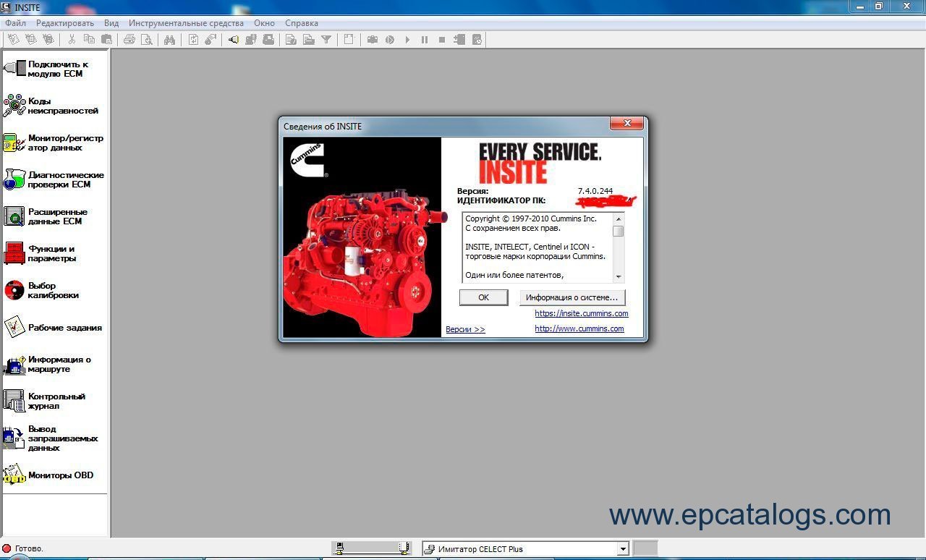Click the Connect to ECM module icon
The height and width of the screenshot is (560, 926).
(14, 69)
